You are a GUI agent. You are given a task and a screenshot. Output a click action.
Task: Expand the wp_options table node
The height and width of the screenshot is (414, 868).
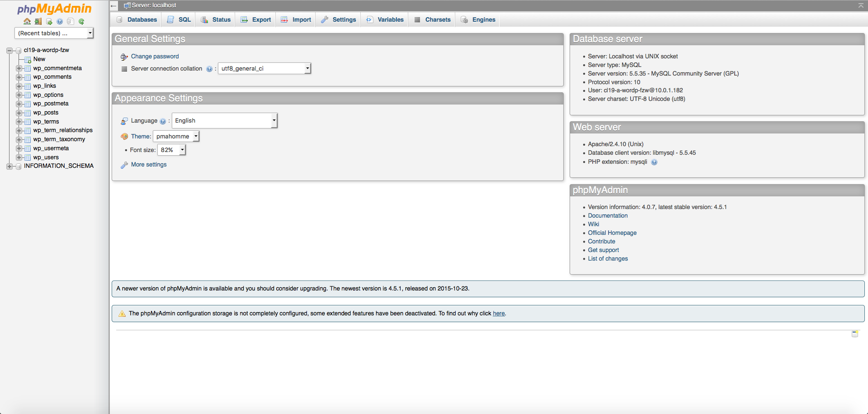(x=19, y=95)
